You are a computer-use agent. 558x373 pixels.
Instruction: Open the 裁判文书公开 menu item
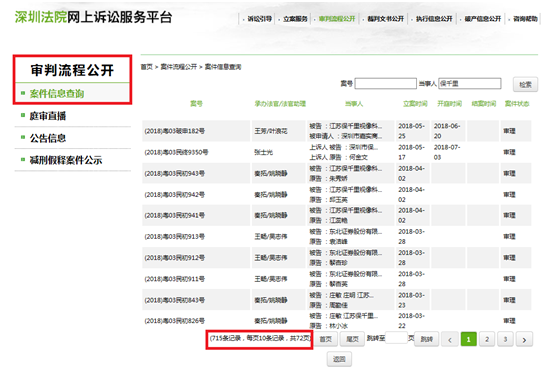tap(385, 19)
